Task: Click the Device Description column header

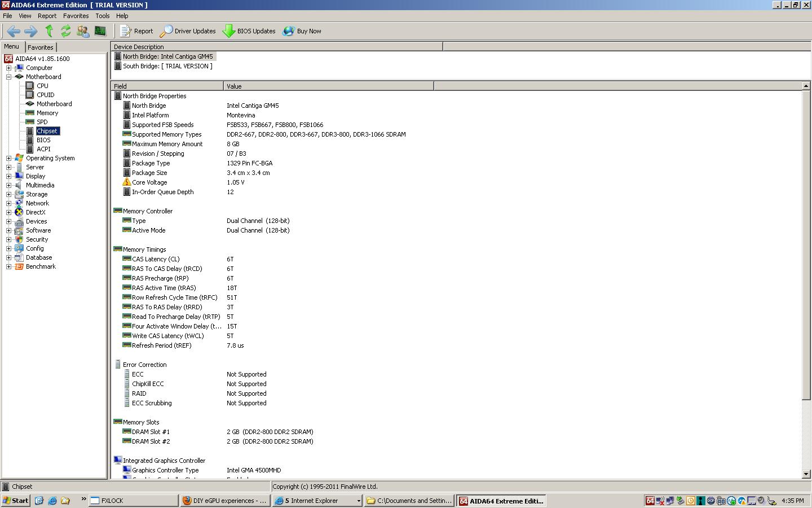Action: click(x=277, y=47)
